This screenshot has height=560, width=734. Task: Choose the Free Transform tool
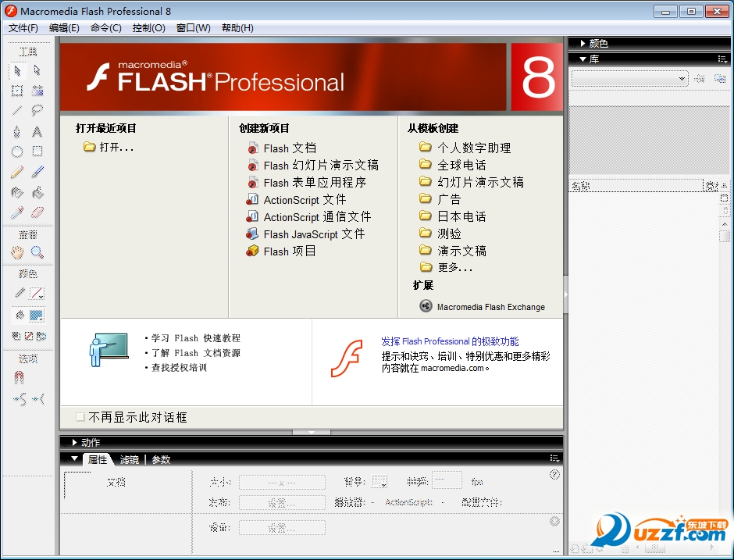17,91
